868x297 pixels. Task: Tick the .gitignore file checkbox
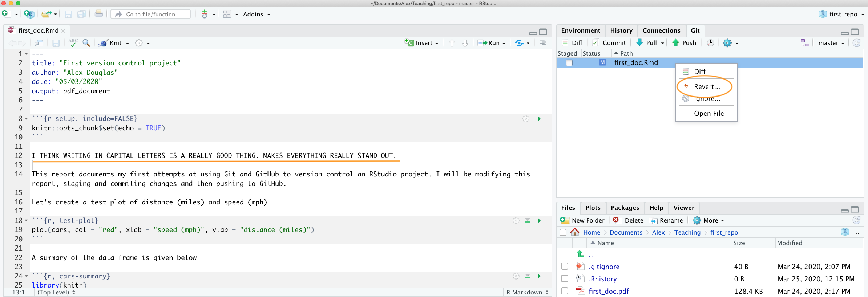pyautogui.click(x=565, y=267)
